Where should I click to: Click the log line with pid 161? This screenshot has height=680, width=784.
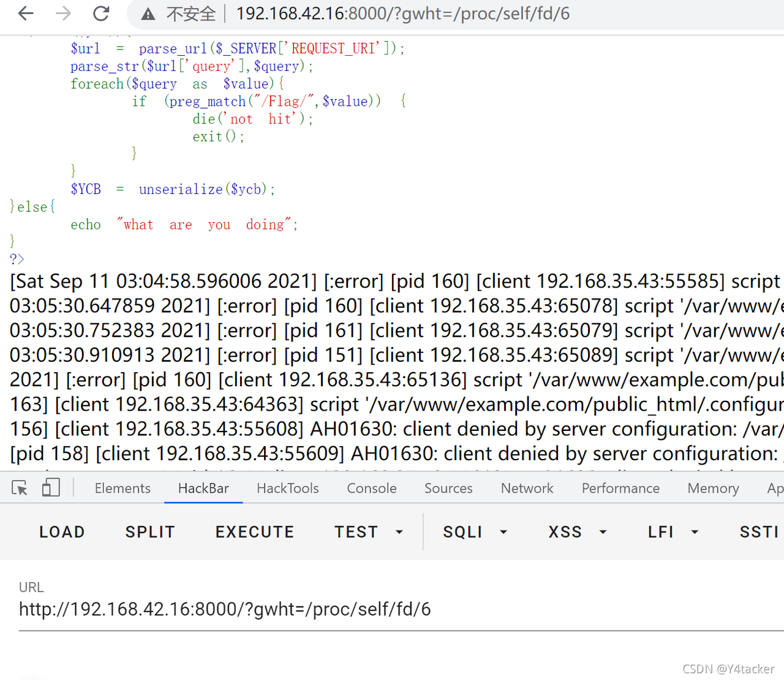click(396, 331)
